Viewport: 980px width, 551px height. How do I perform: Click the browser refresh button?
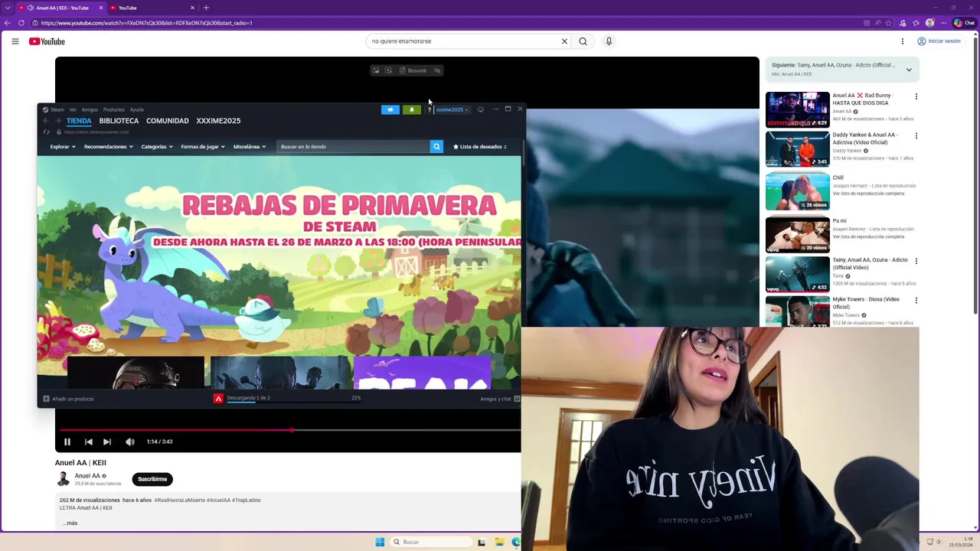coord(21,23)
